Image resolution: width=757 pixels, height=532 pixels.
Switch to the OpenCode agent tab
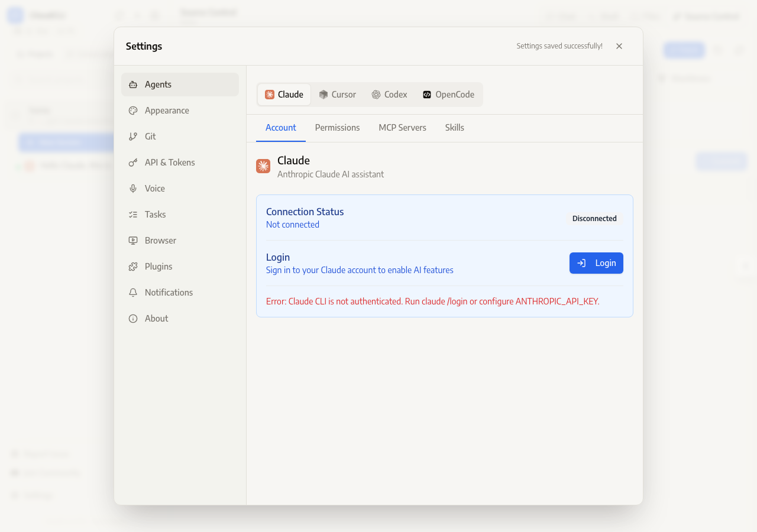448,95
